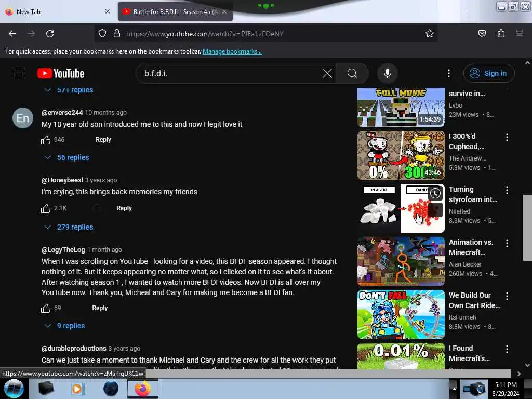View site security padlock info
Image resolution: width=532 pixels, height=399 pixels.
pyautogui.click(x=117, y=34)
